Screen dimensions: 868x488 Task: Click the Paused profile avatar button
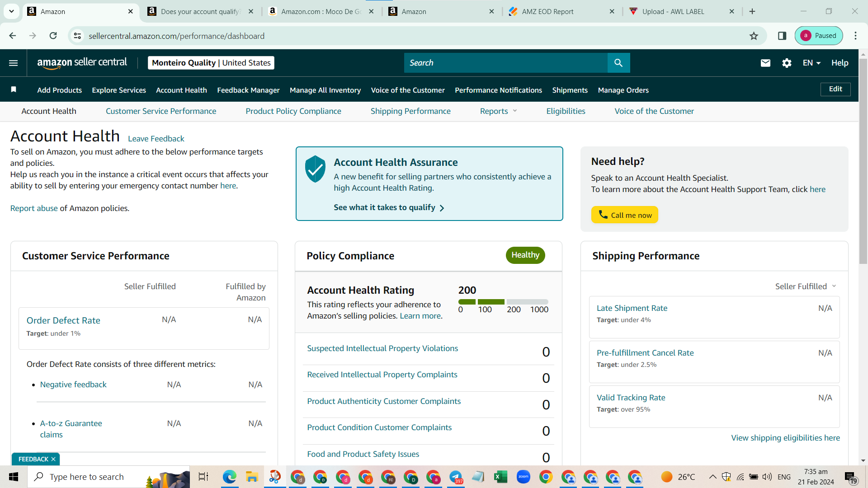(x=819, y=36)
